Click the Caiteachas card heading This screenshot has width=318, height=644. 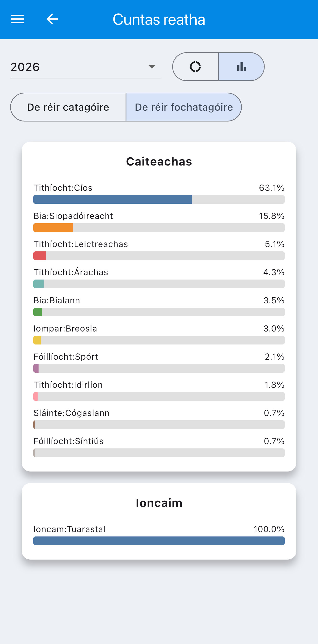point(159,161)
